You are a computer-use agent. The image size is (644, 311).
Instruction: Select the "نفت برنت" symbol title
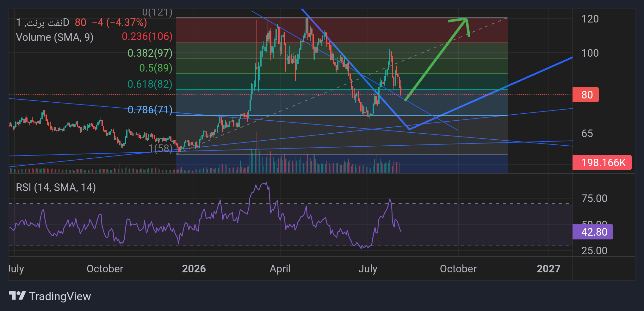coord(45,23)
